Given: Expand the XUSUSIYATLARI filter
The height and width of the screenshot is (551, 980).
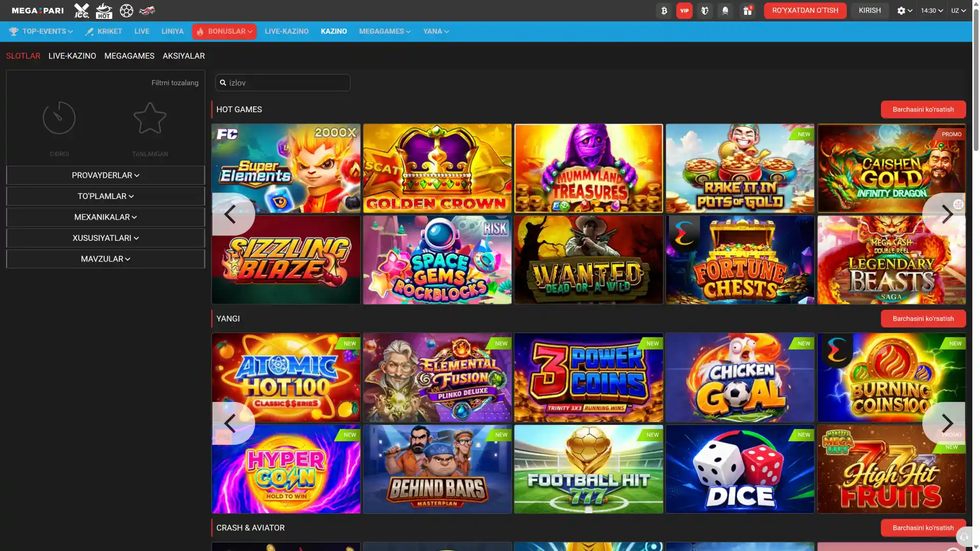Looking at the screenshot, I should pyautogui.click(x=106, y=238).
